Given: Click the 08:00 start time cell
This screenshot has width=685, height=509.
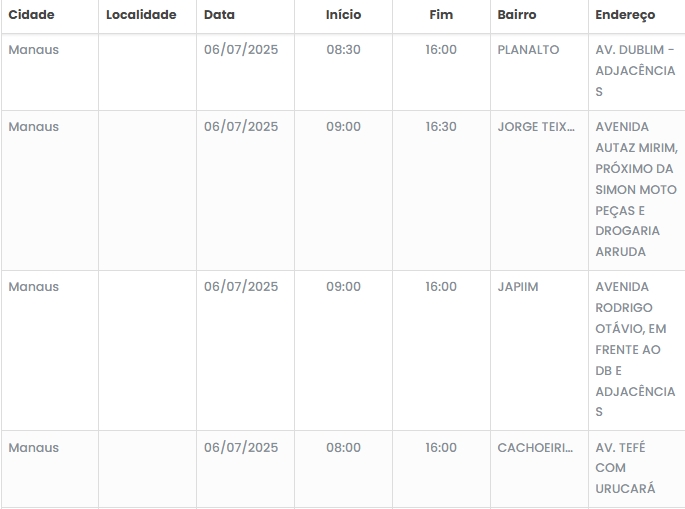Looking at the screenshot, I should click(x=343, y=448).
